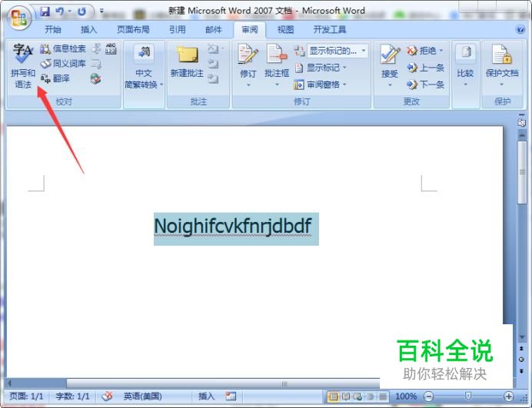
Task: Expand the quick access toolbar customization arrow
Action: tap(101, 12)
